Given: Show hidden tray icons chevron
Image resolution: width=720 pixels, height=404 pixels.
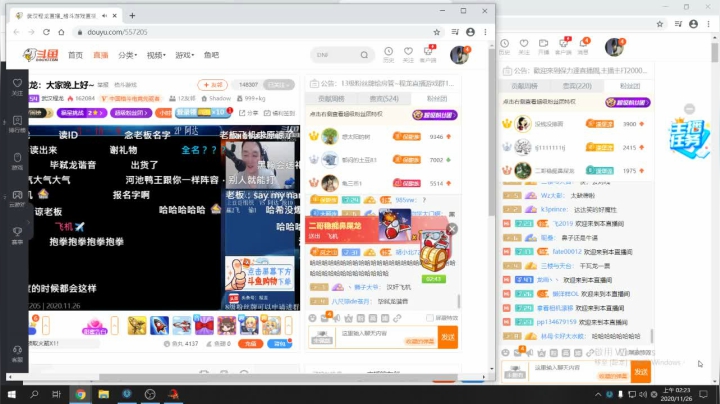Looking at the screenshot, I should click(598, 394).
